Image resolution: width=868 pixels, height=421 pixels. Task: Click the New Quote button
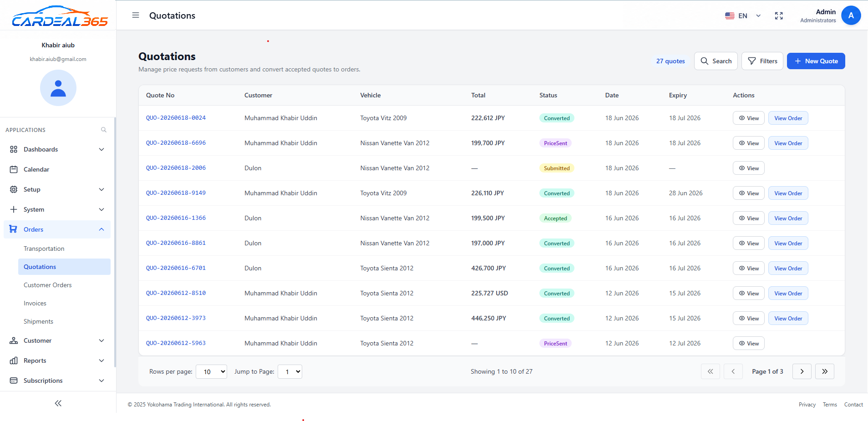point(816,61)
